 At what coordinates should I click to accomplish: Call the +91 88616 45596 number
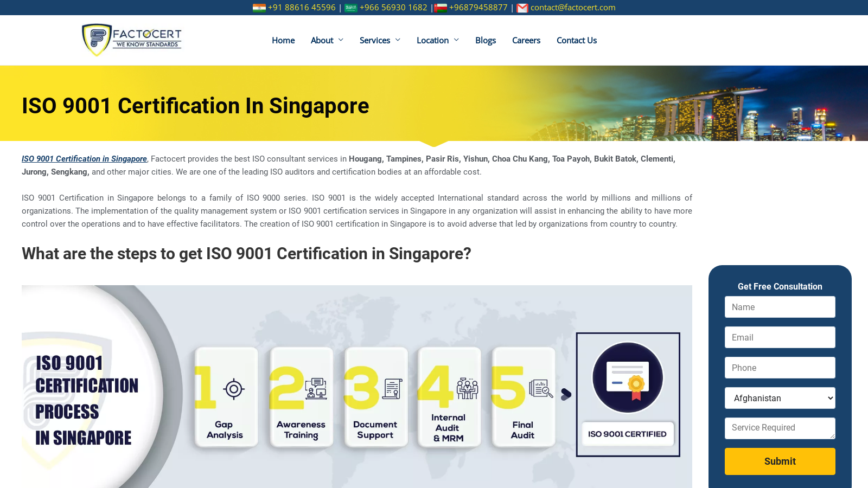tap(302, 8)
